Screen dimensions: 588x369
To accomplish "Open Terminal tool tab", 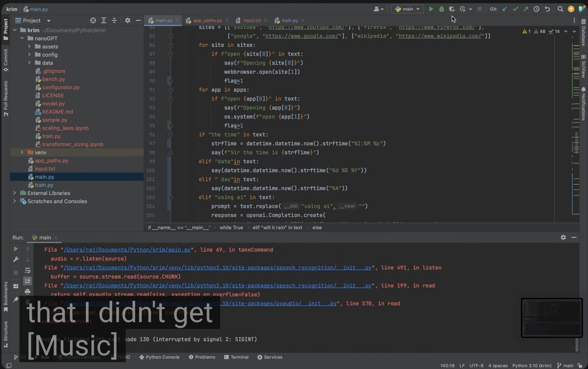I will [x=236, y=357].
